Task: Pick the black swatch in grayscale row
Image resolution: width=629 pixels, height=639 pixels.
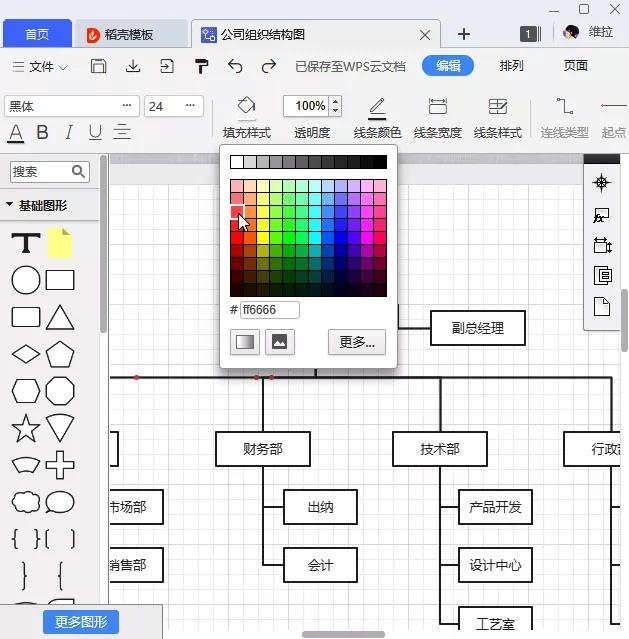Action: 380,162
